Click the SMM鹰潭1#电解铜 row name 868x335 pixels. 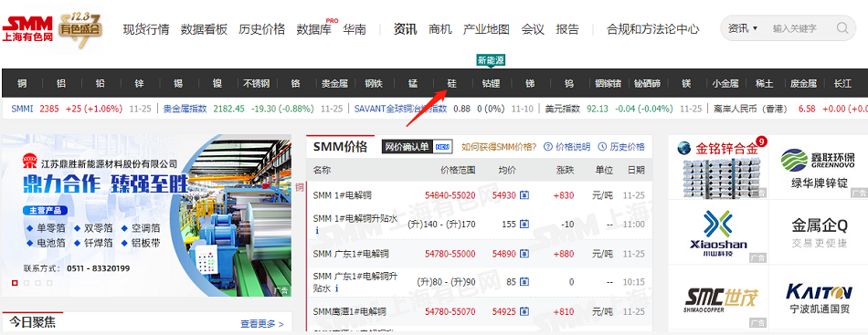click(x=349, y=312)
